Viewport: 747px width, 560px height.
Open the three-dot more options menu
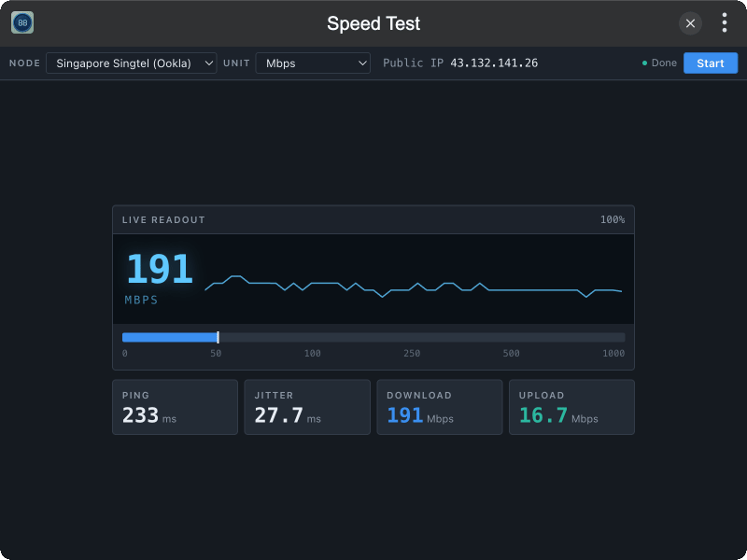click(725, 22)
